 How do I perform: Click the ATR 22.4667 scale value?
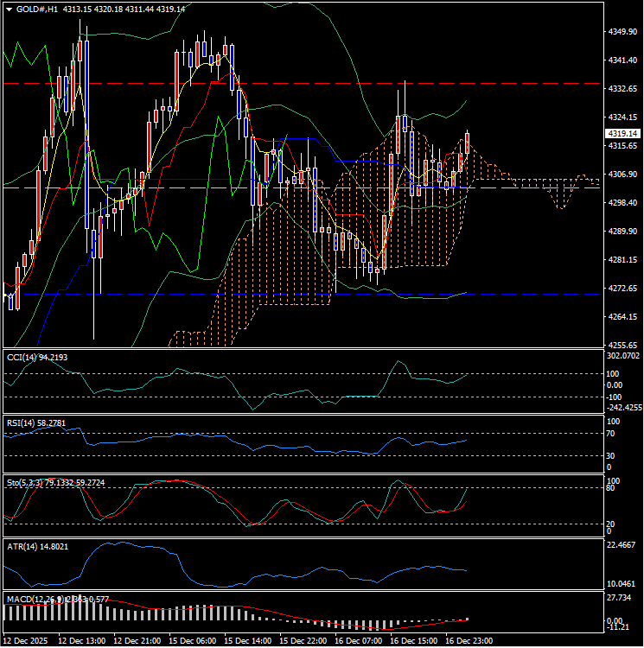coord(623,546)
